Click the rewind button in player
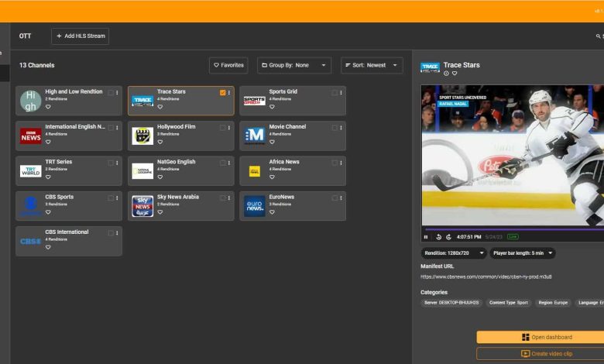604x364 pixels. coord(438,237)
